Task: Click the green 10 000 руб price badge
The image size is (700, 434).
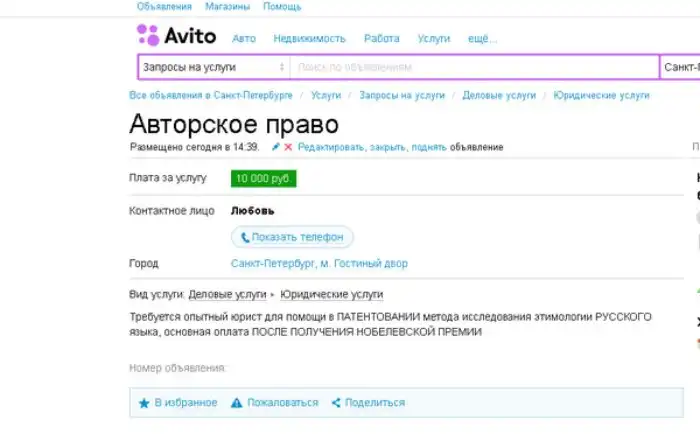Action: tap(263, 178)
